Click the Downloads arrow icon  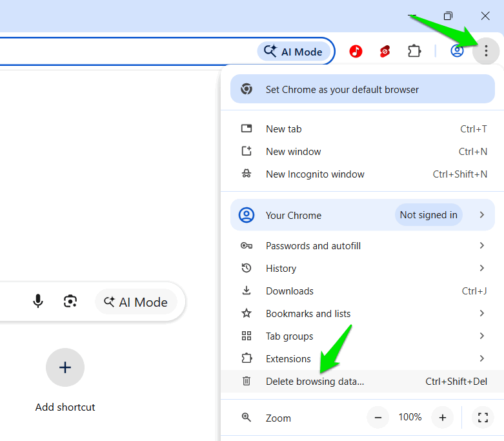(x=247, y=291)
